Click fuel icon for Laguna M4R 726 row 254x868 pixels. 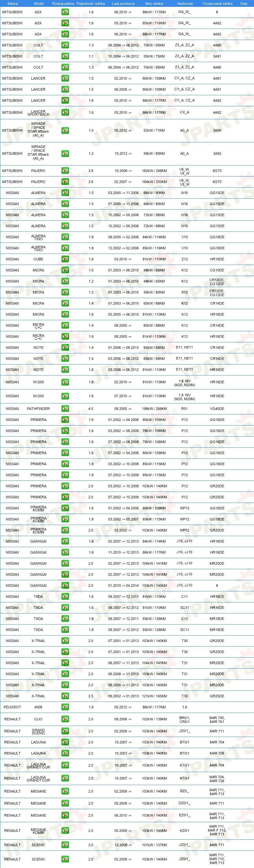[65, 754]
